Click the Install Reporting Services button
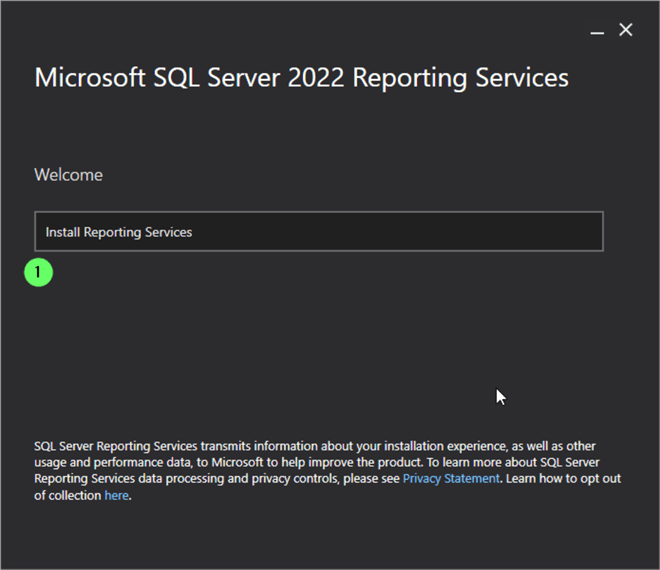The width and height of the screenshot is (660, 570). pyautogui.click(x=318, y=231)
